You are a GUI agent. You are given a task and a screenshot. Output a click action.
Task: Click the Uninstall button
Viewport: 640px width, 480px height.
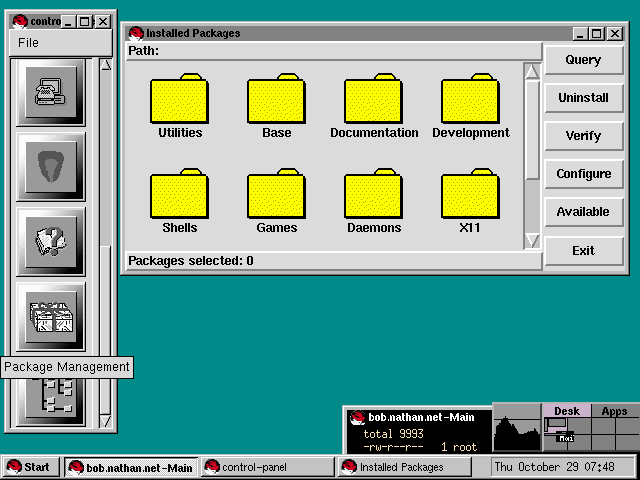coord(584,98)
